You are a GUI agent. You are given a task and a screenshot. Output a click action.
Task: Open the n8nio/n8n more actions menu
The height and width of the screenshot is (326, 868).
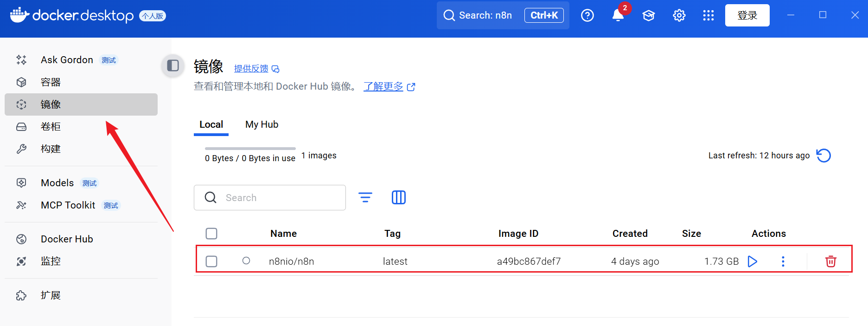783,261
